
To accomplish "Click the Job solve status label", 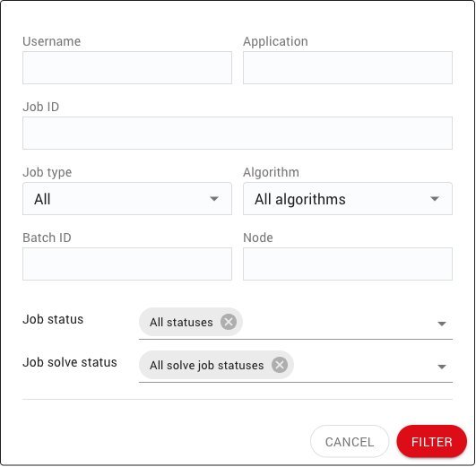I will [x=70, y=362].
